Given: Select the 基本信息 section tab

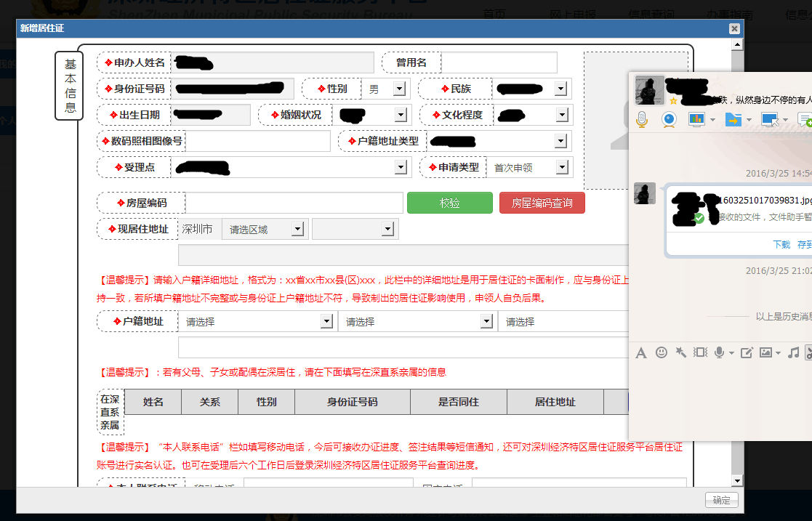Looking at the screenshot, I should pos(69,86).
